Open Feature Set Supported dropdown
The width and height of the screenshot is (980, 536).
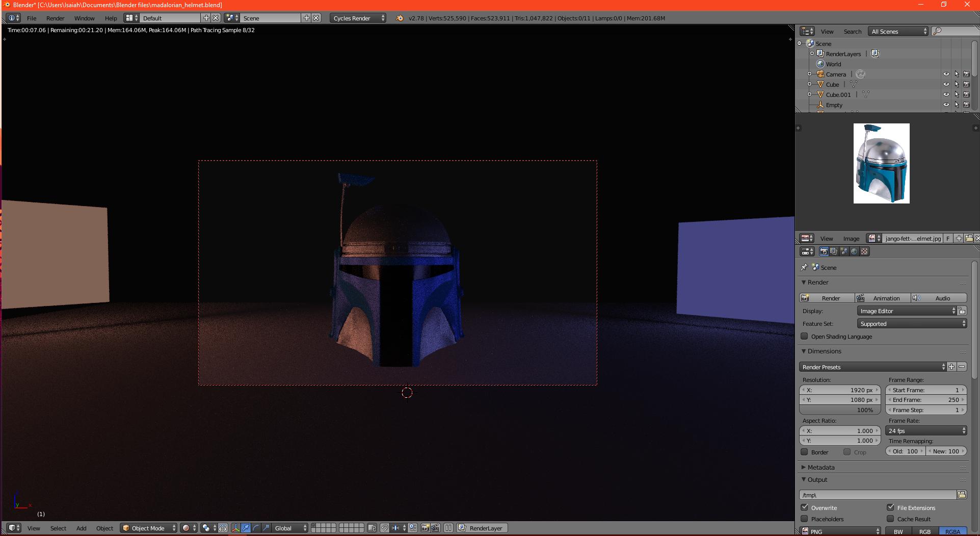pyautogui.click(x=912, y=323)
